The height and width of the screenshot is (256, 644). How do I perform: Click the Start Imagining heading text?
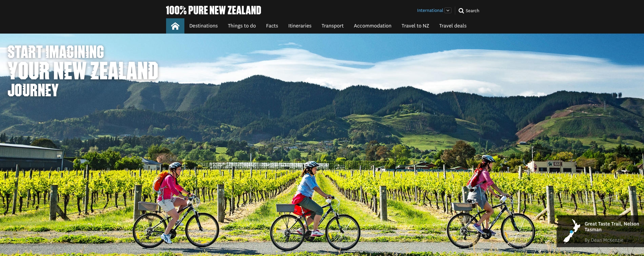click(x=56, y=52)
